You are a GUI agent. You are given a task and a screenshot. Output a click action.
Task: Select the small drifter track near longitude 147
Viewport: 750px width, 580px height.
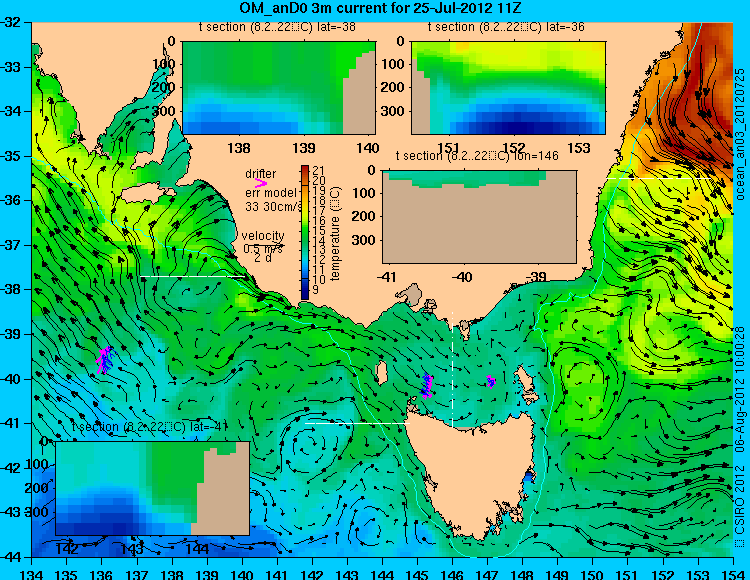coord(491,382)
